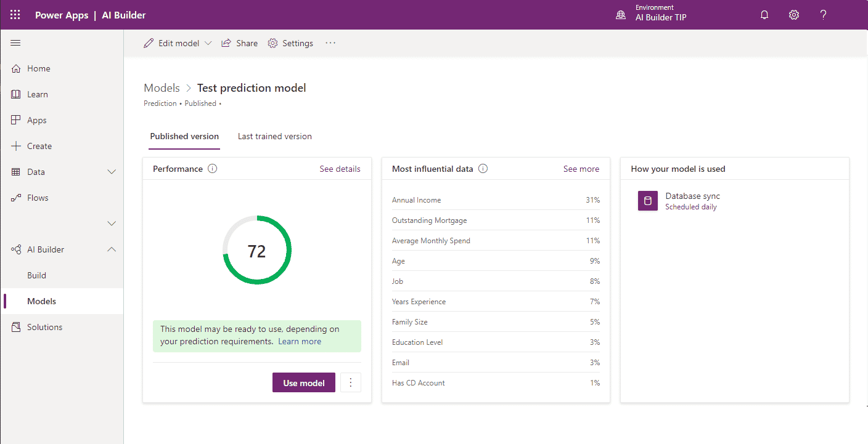Screen dimensions: 868x444
Task: Click the Settings gear in toolbar
Action: [272, 43]
